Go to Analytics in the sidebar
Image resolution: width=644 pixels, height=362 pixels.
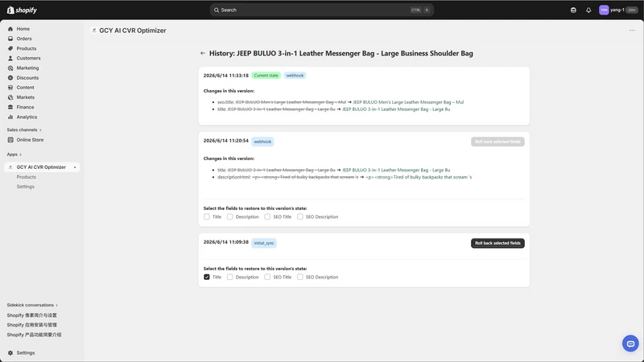[x=27, y=117]
